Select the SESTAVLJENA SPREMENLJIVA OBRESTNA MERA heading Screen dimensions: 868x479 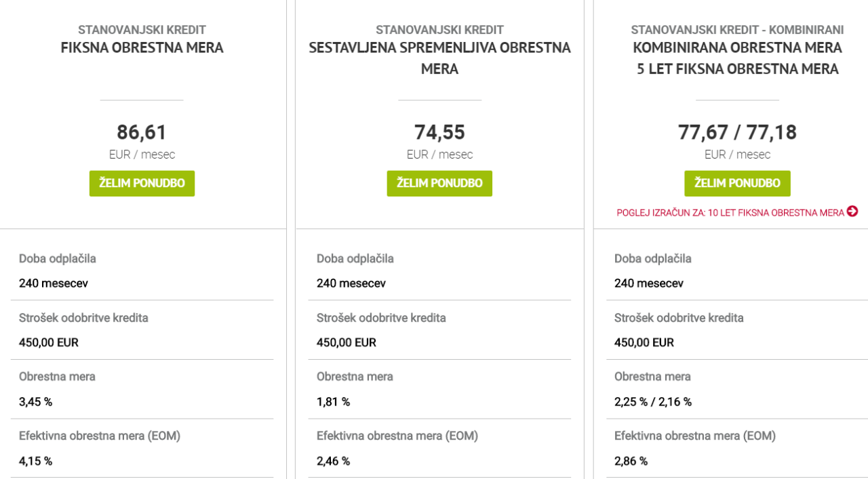(x=439, y=58)
